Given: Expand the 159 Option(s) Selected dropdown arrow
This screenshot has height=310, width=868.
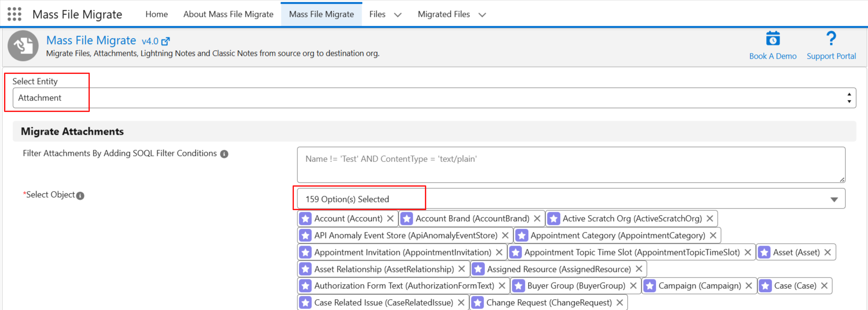Looking at the screenshot, I should [x=834, y=199].
